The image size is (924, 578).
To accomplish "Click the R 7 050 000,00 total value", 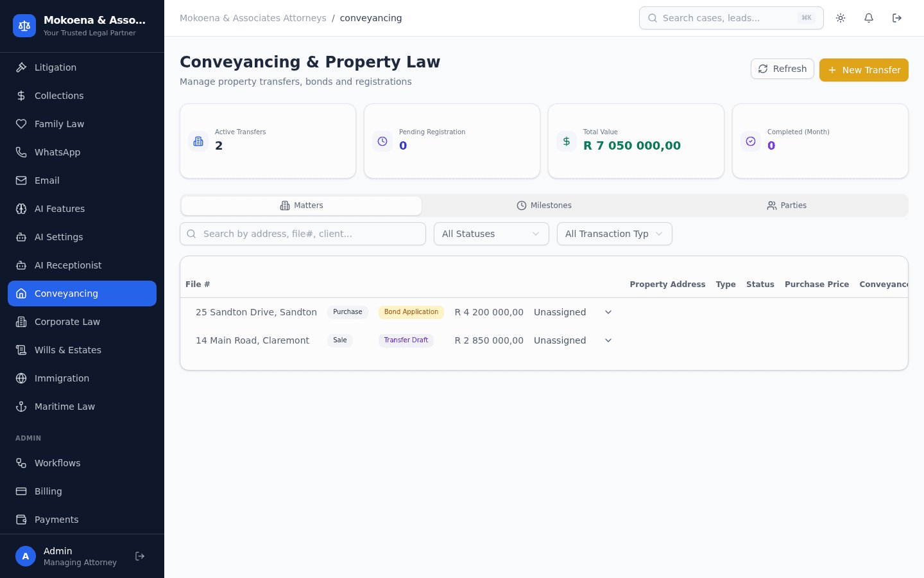I will pos(632,146).
